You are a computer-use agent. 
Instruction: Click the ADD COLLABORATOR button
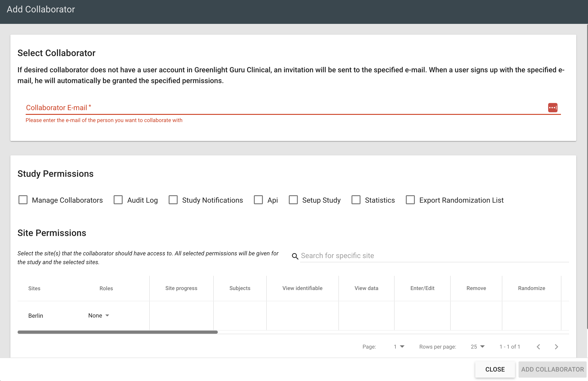pyautogui.click(x=553, y=369)
